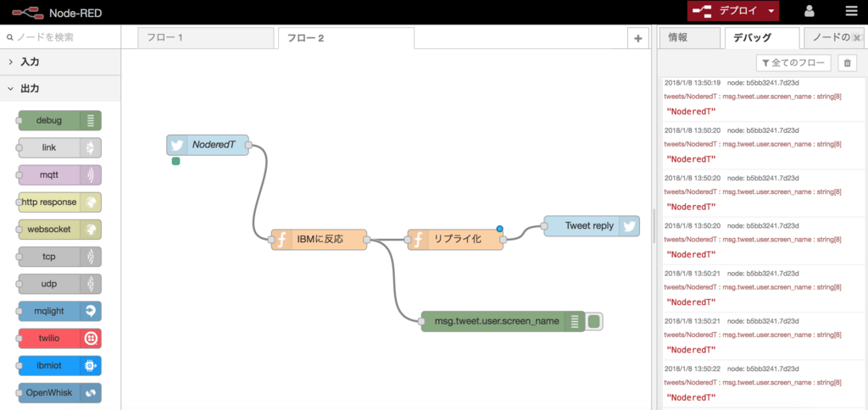Expand the 入力 palette category
The image size is (868, 410).
click(x=60, y=63)
